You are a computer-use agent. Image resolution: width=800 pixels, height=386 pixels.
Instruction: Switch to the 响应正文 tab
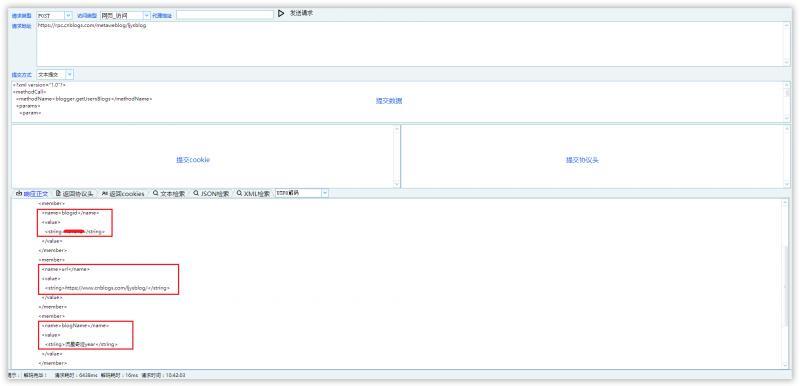click(x=32, y=194)
